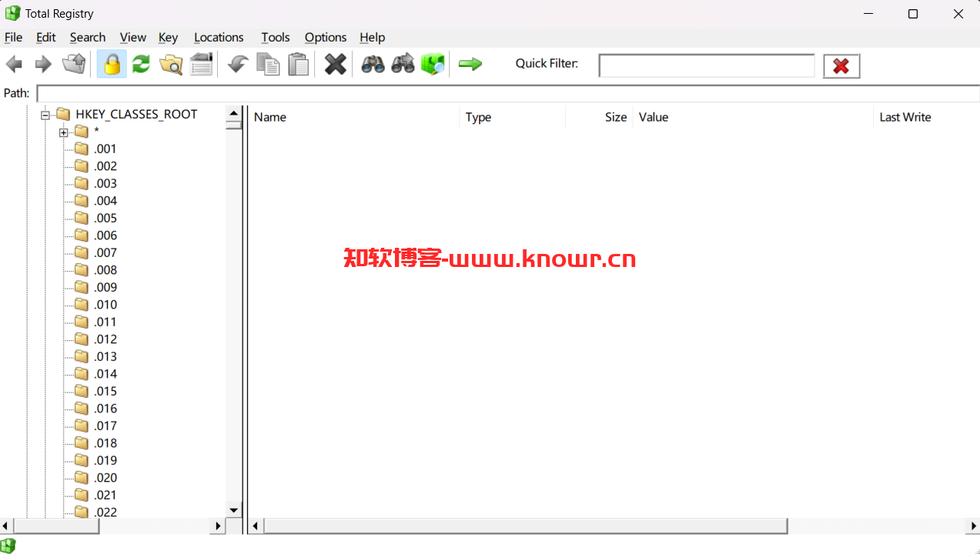This screenshot has width=980, height=554.
Task: Click the Back arrow toolbar icon
Action: click(x=14, y=64)
